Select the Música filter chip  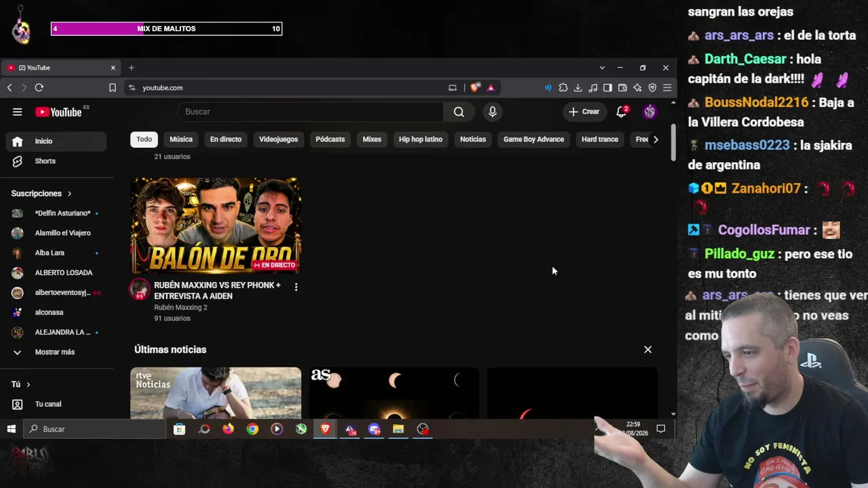181,140
